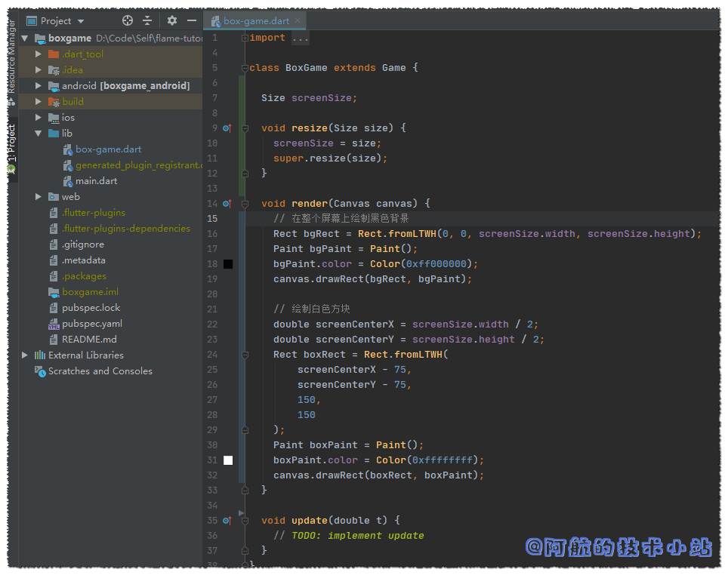Expand the .dart_tool folder

click(39, 54)
